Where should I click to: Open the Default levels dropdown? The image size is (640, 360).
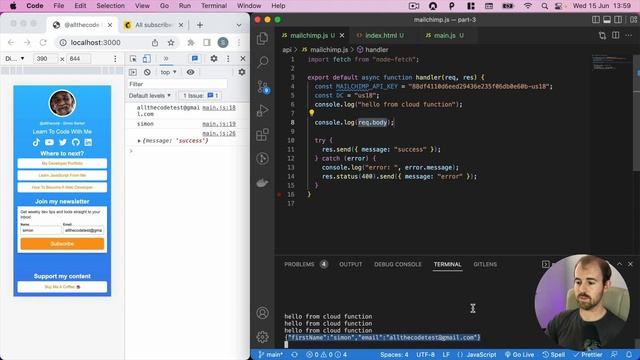pyautogui.click(x=149, y=96)
